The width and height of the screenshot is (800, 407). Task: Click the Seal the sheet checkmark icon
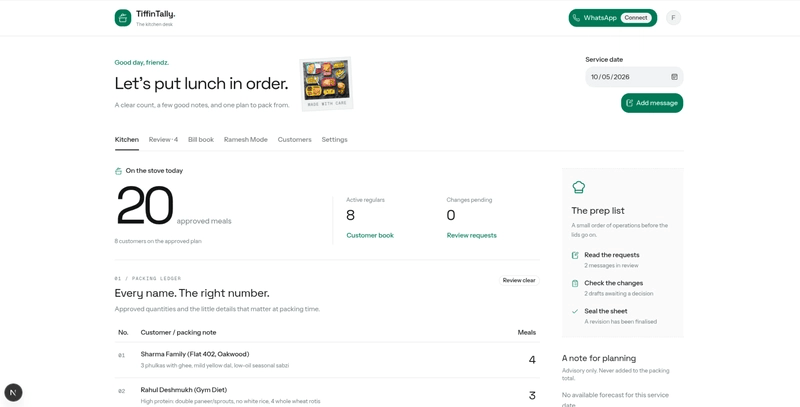[x=575, y=311]
